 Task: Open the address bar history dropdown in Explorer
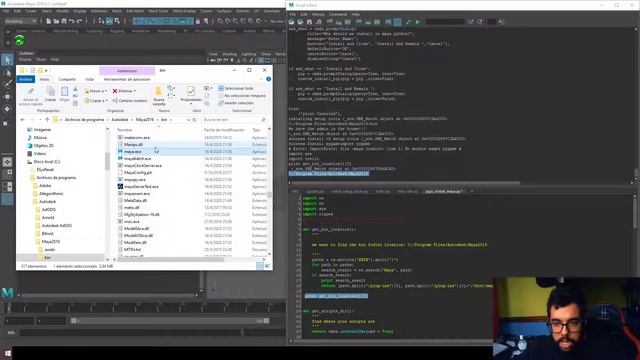tap(188, 120)
